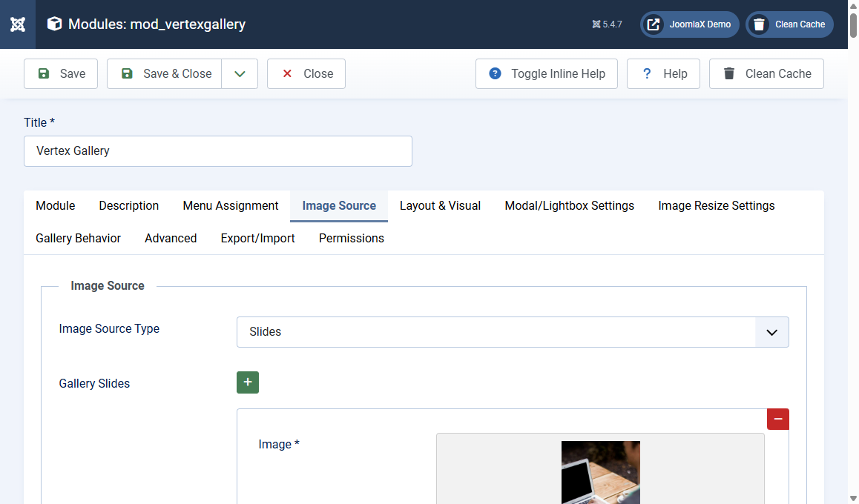Open the Layout & Visual tab
859x504 pixels.
pyautogui.click(x=440, y=206)
